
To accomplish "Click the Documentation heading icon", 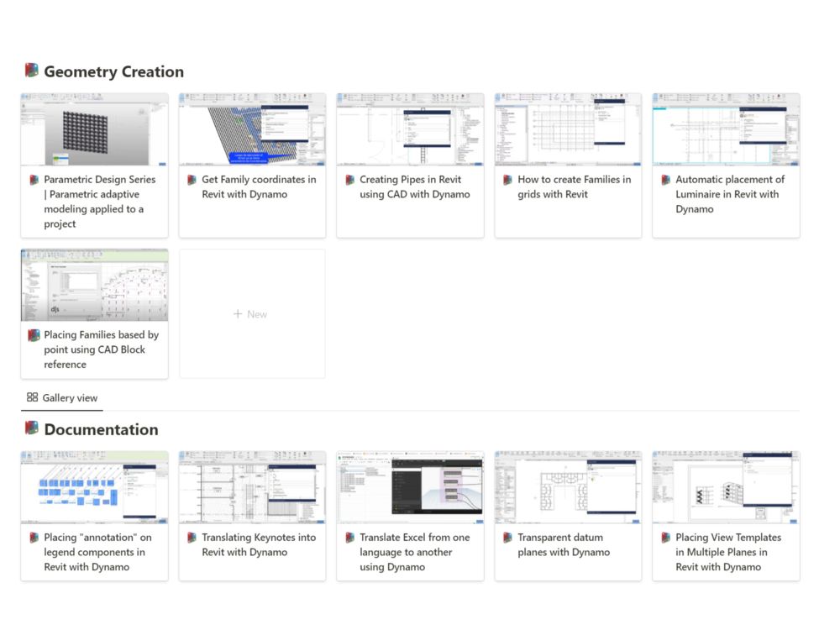I will [32, 428].
